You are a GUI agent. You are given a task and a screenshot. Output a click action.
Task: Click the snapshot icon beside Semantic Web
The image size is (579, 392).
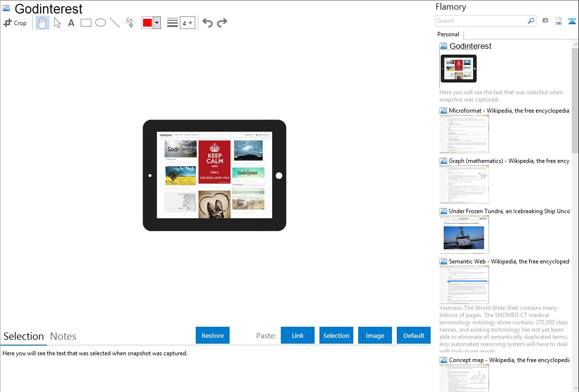coord(444,261)
